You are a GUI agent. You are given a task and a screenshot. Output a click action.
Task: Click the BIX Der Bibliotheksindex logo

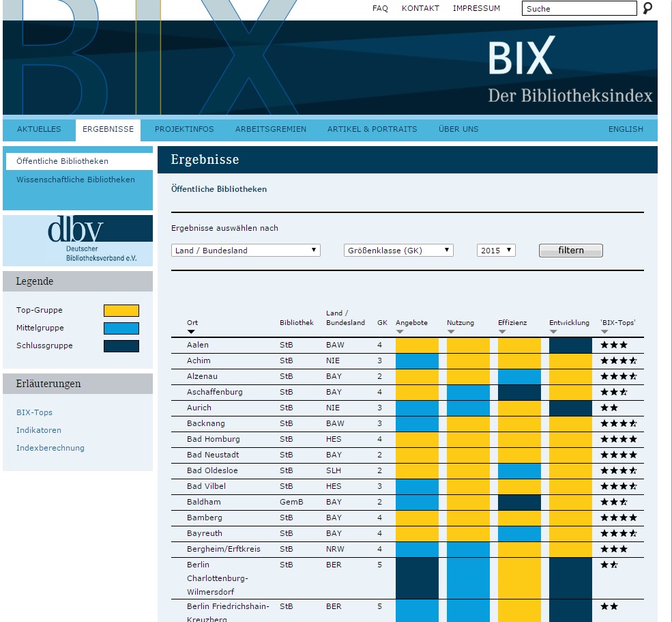click(x=570, y=70)
